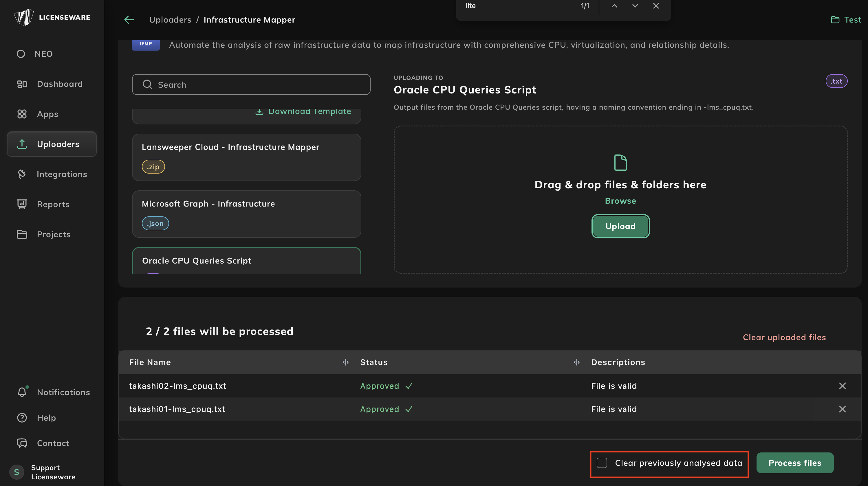Click the Process files button

coord(795,463)
